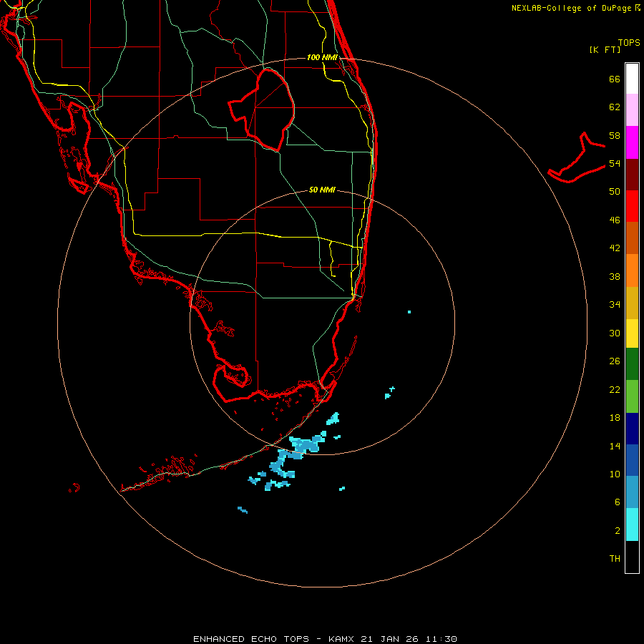Screen dimensions: 644x644
Task: Click the red Grand Bahama island outline
Action: (577, 157)
